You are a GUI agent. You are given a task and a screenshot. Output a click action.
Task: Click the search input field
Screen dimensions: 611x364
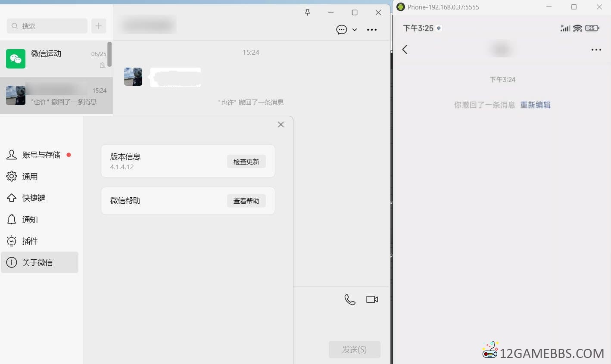click(x=47, y=26)
